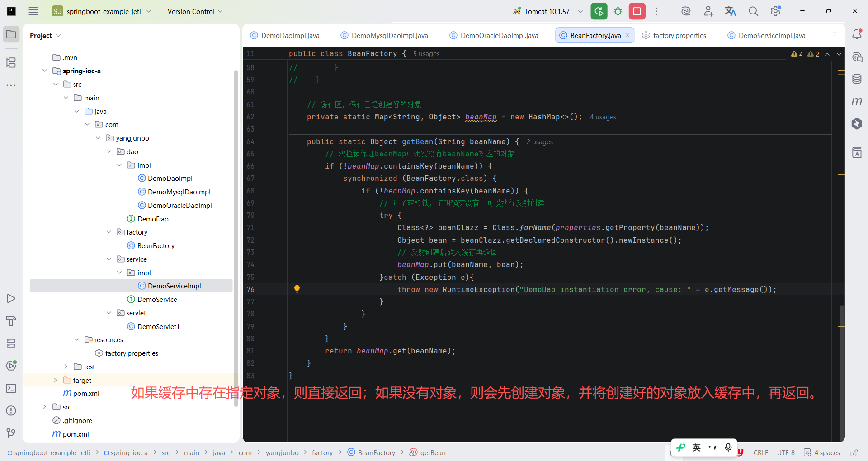
Task: Toggle the Project tool window folder icon
Action: [x=11, y=34]
